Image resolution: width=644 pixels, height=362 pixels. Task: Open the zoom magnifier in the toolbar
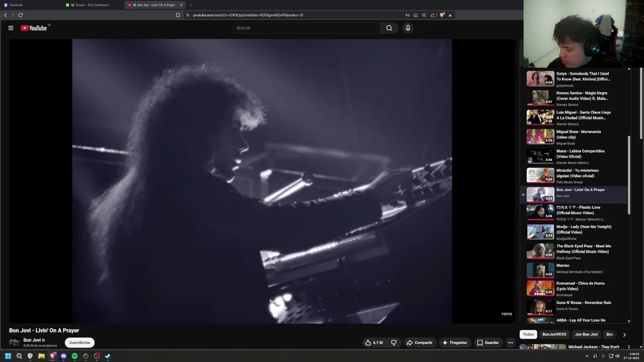[x=424, y=15]
